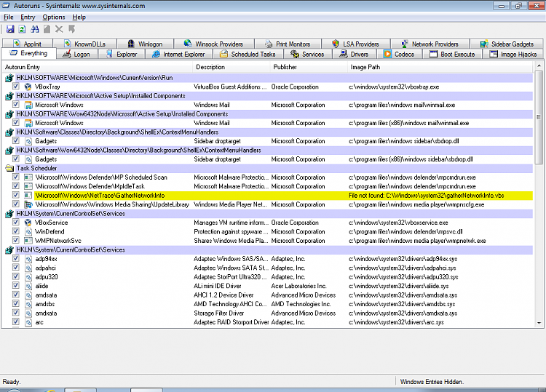Click the Save toolbar icon
Viewport: 546px width, 392px height.
tap(10, 29)
